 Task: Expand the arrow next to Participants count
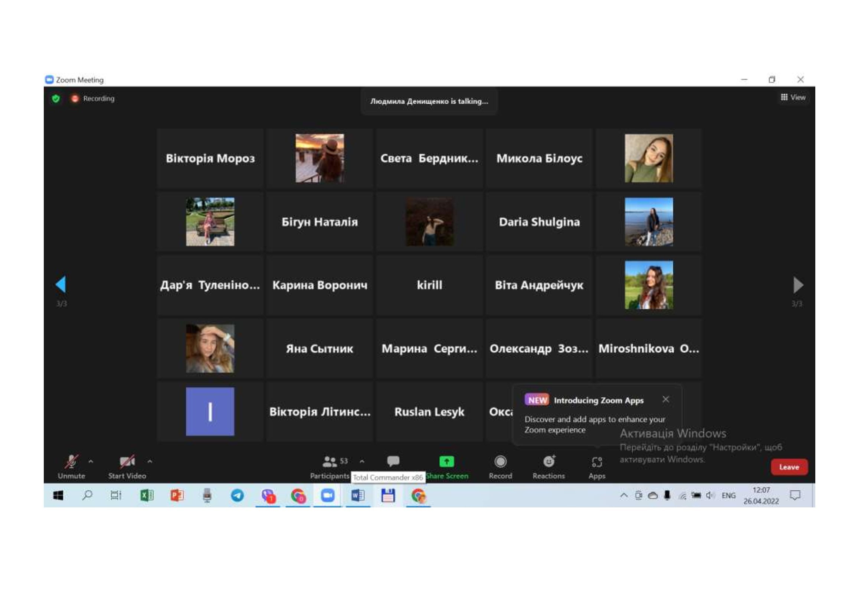(362, 462)
